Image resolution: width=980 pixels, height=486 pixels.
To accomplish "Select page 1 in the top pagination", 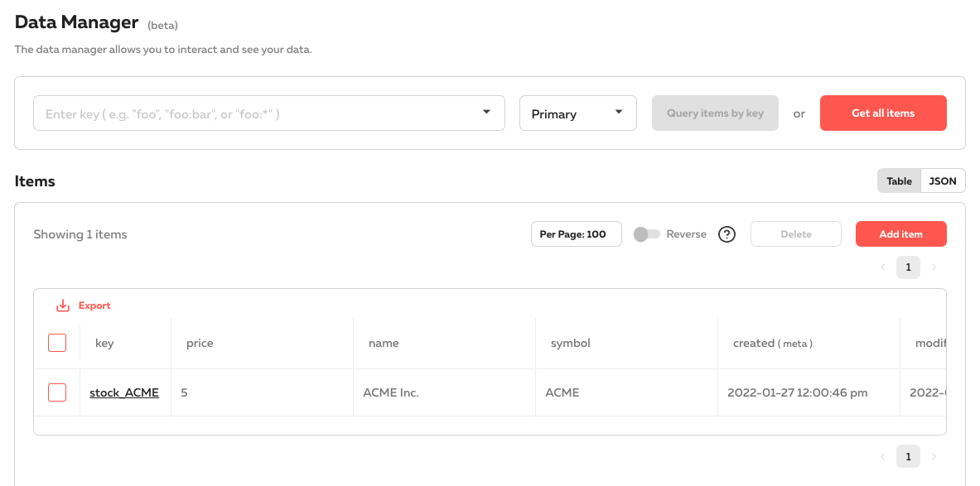I will tap(908, 267).
